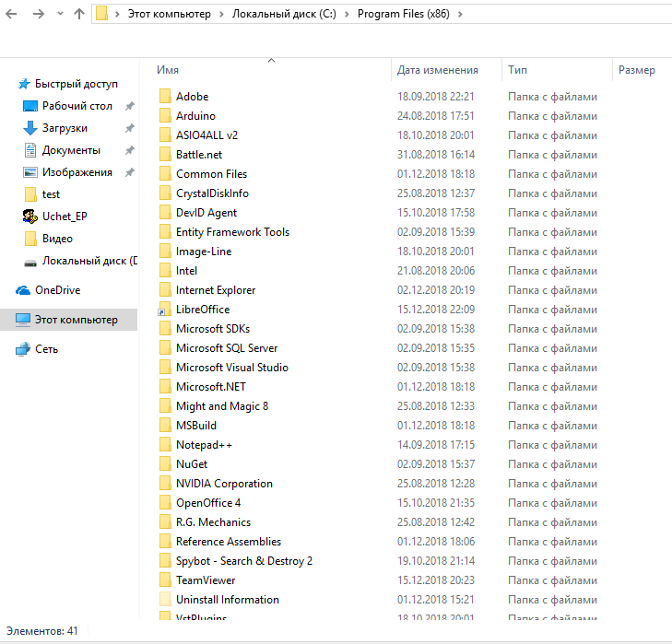Sort by Имя column header

point(168,70)
